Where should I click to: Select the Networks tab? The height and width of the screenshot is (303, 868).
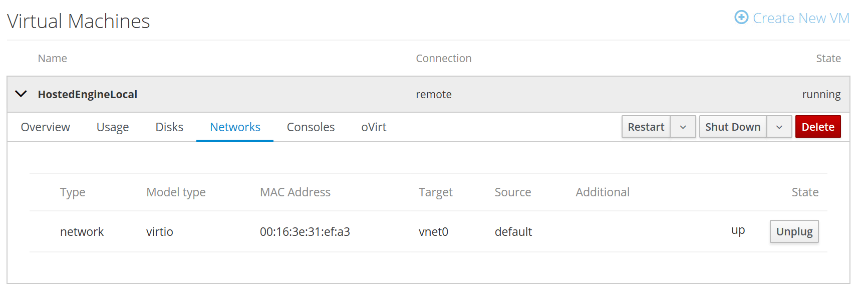coord(235,127)
